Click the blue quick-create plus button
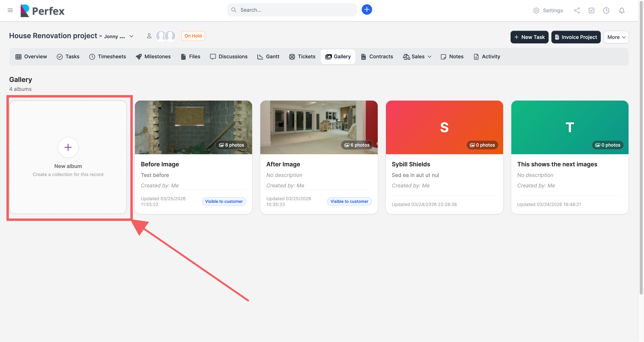This screenshot has height=342, width=644. click(x=367, y=10)
